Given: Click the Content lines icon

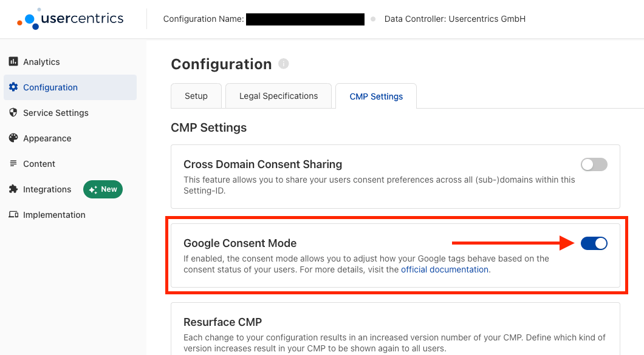Looking at the screenshot, I should [13, 163].
